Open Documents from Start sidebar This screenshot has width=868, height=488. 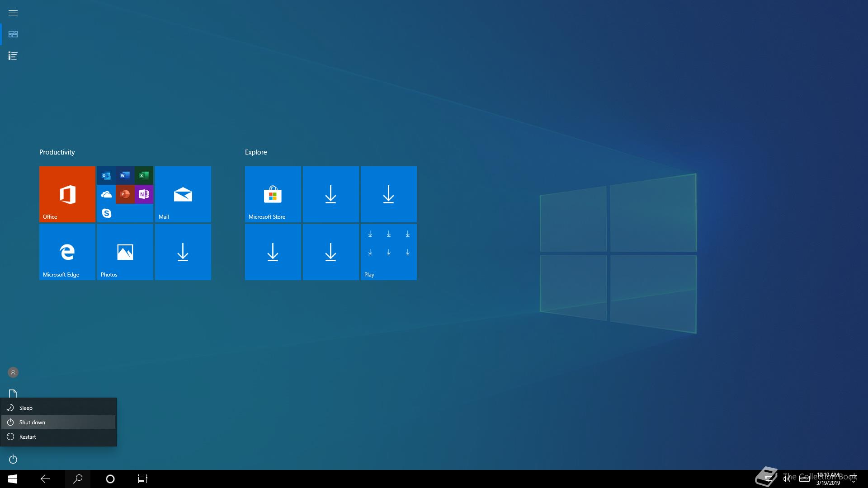click(13, 393)
